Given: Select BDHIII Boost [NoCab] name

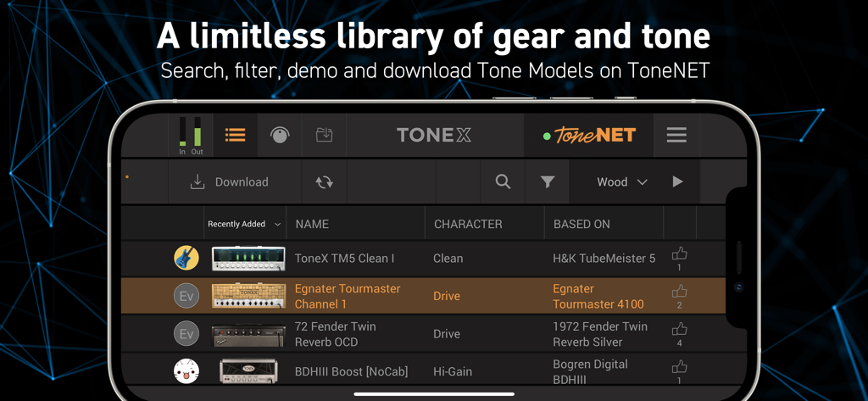Looking at the screenshot, I should (351, 371).
